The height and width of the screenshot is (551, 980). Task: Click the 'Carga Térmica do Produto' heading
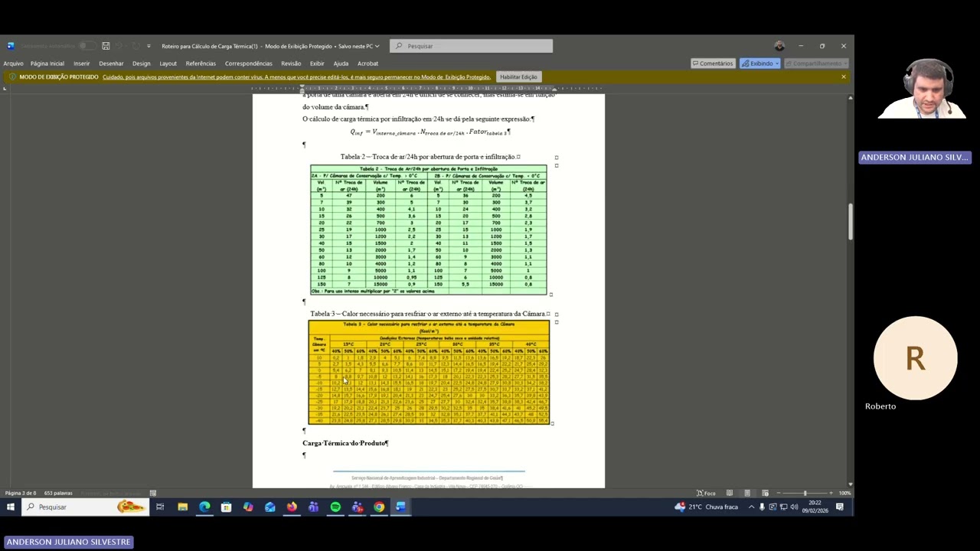tap(345, 443)
